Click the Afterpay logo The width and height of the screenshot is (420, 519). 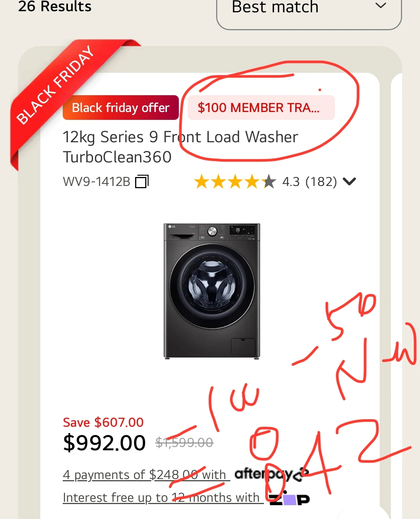272,474
